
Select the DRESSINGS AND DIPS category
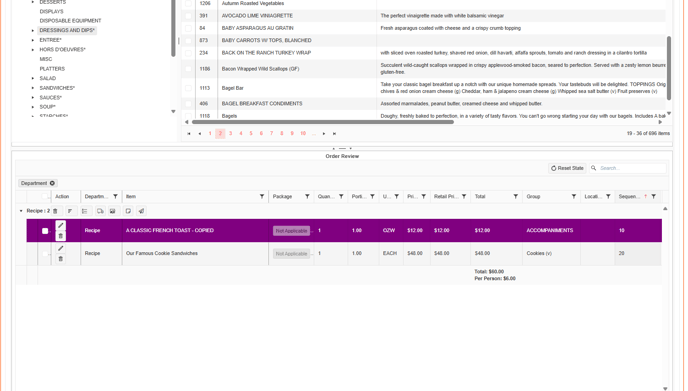(x=67, y=30)
